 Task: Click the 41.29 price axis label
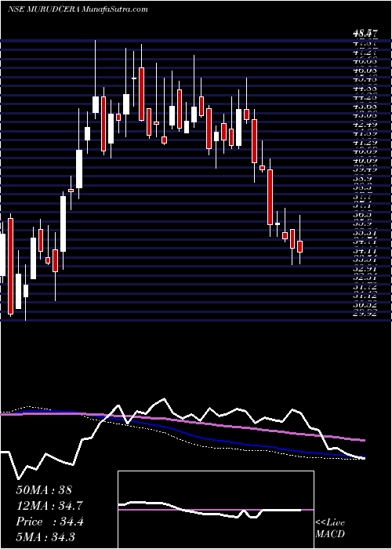tap(365, 143)
